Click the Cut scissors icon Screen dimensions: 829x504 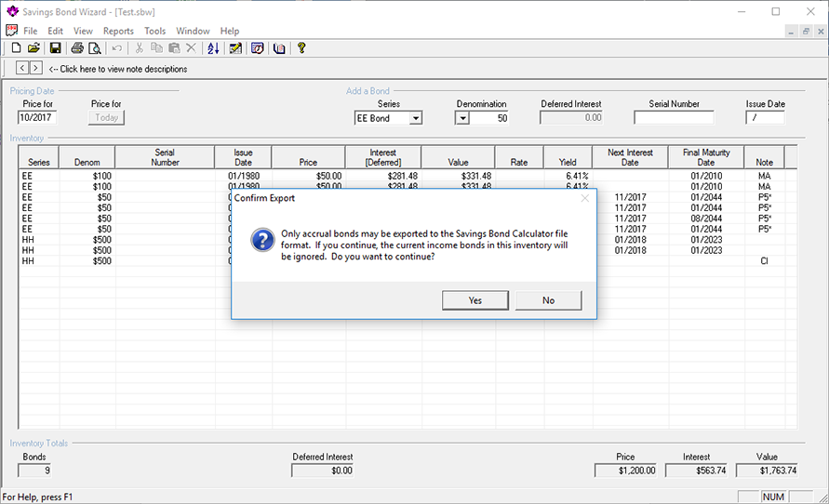tap(139, 48)
